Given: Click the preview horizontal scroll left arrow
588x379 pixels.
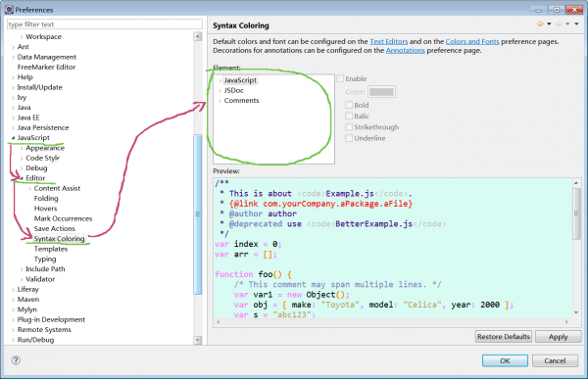Looking at the screenshot, I should pyautogui.click(x=219, y=322).
